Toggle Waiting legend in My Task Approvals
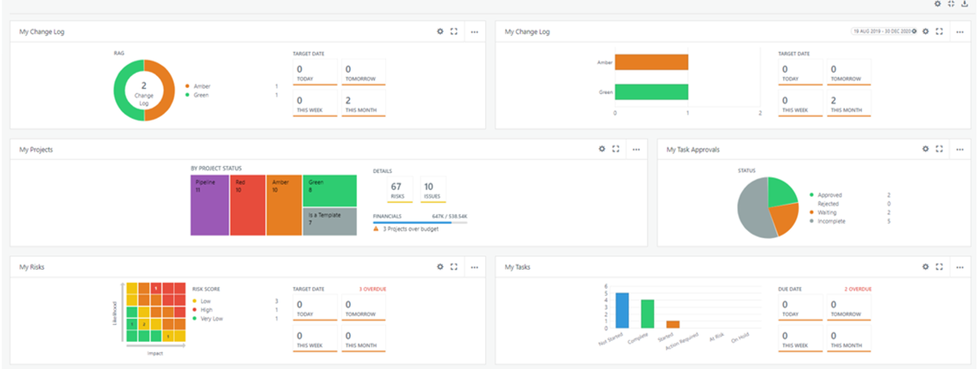The height and width of the screenshot is (369, 980). [822, 213]
